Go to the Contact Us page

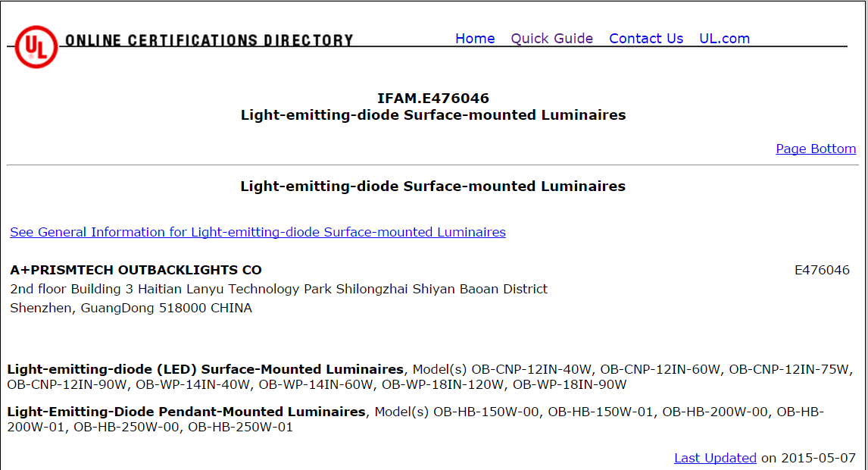pos(646,39)
